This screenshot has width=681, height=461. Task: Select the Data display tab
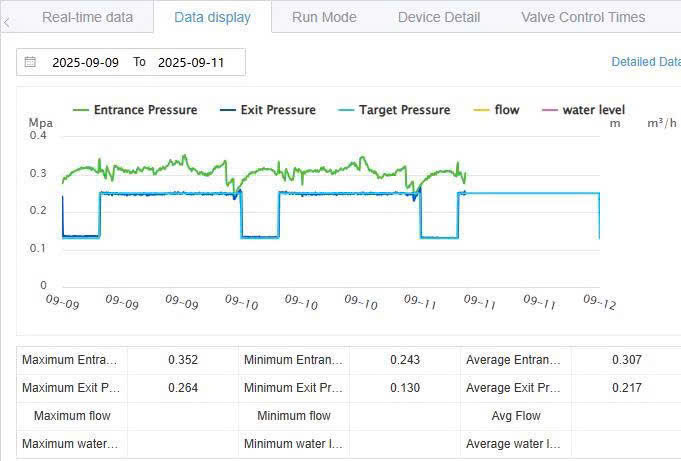point(212,17)
